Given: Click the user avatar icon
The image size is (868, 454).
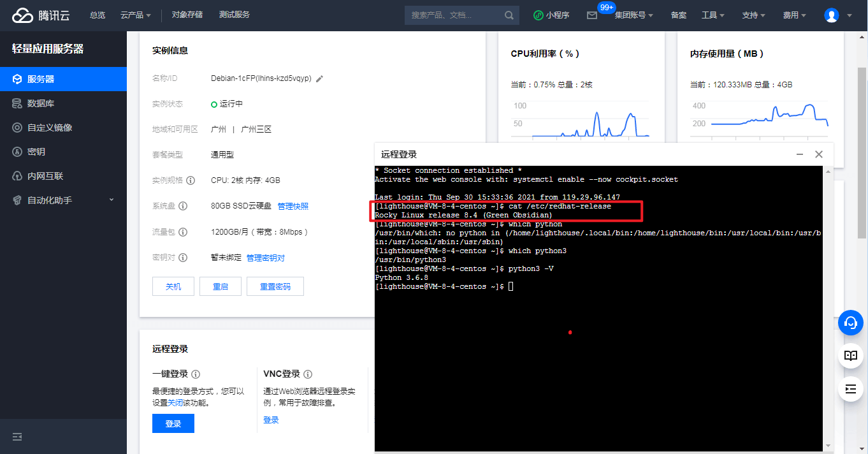Looking at the screenshot, I should (x=832, y=15).
